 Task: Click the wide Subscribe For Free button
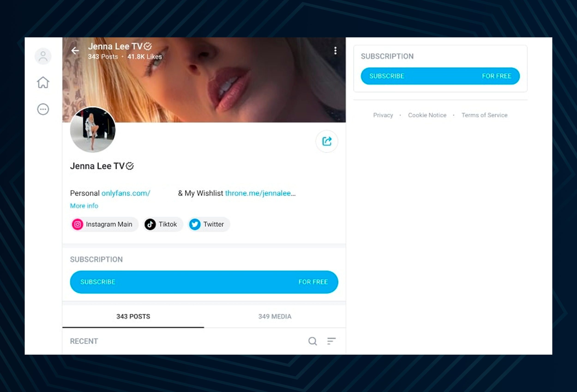(204, 282)
